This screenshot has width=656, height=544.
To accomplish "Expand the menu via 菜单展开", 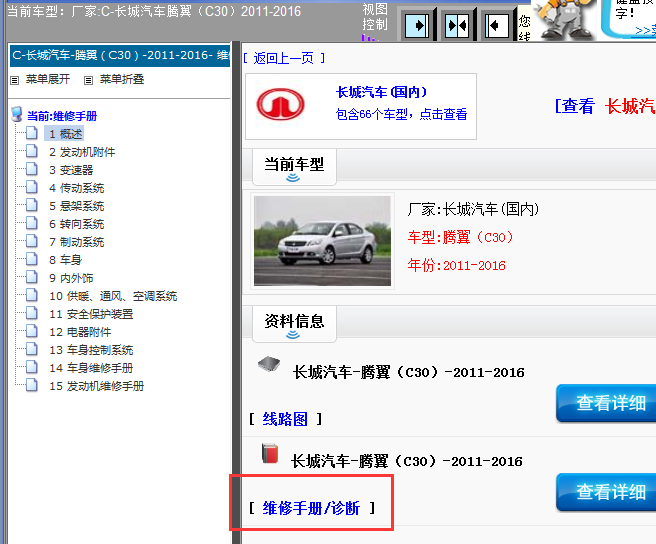I will click(x=48, y=79).
